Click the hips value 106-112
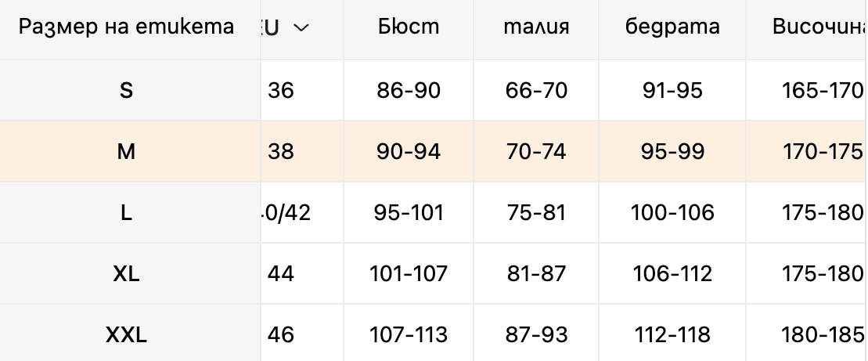The image size is (868, 361). click(x=672, y=273)
